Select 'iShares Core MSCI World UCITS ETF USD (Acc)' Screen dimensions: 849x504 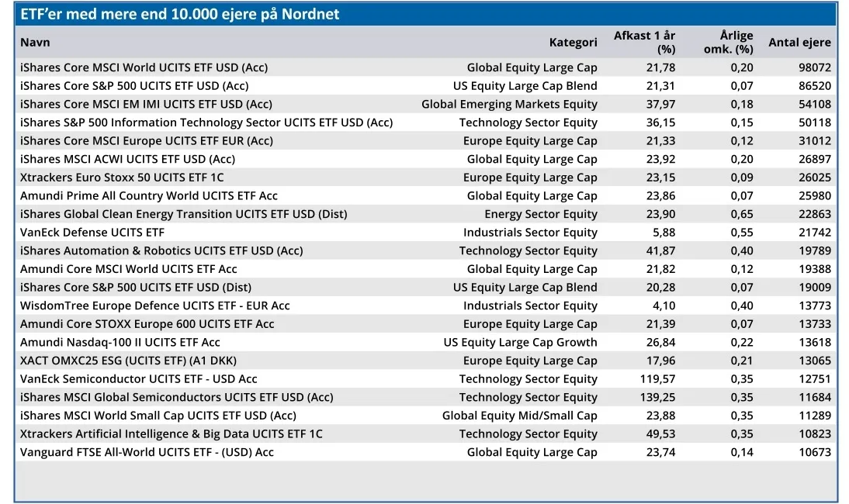[x=144, y=67]
